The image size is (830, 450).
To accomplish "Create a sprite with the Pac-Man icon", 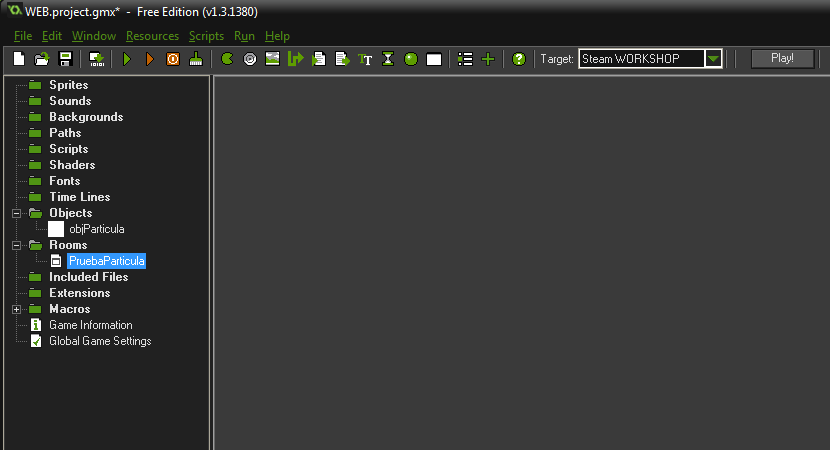I will click(227, 59).
